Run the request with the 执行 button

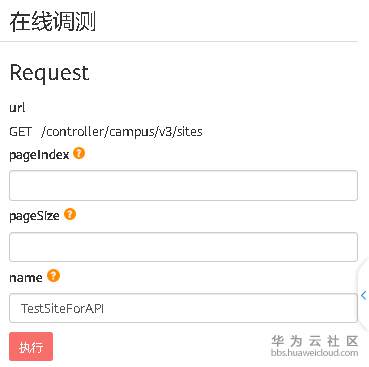(x=31, y=347)
